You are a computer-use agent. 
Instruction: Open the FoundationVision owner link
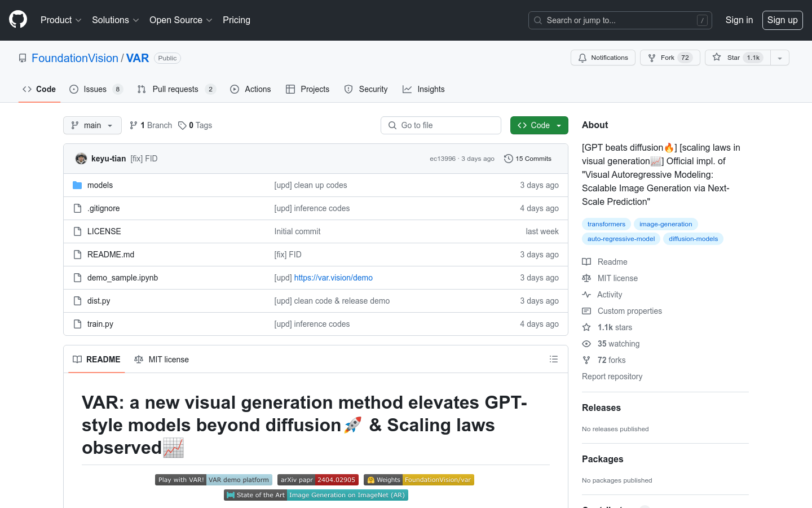point(75,58)
